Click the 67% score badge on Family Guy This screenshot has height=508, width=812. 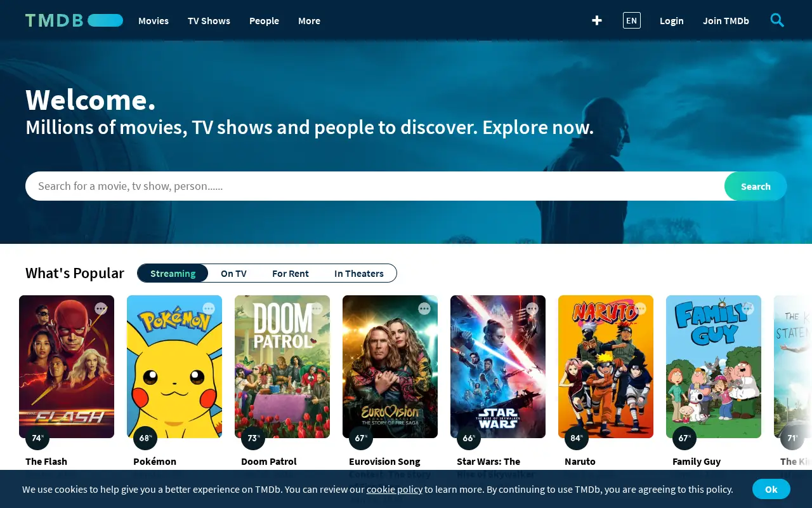[x=684, y=438]
